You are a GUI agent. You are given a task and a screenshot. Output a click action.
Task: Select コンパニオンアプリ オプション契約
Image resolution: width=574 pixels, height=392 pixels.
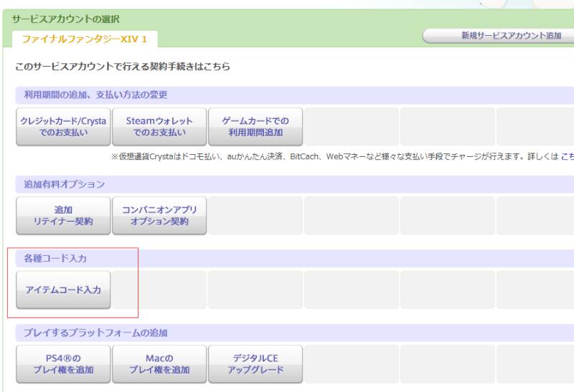(x=159, y=216)
